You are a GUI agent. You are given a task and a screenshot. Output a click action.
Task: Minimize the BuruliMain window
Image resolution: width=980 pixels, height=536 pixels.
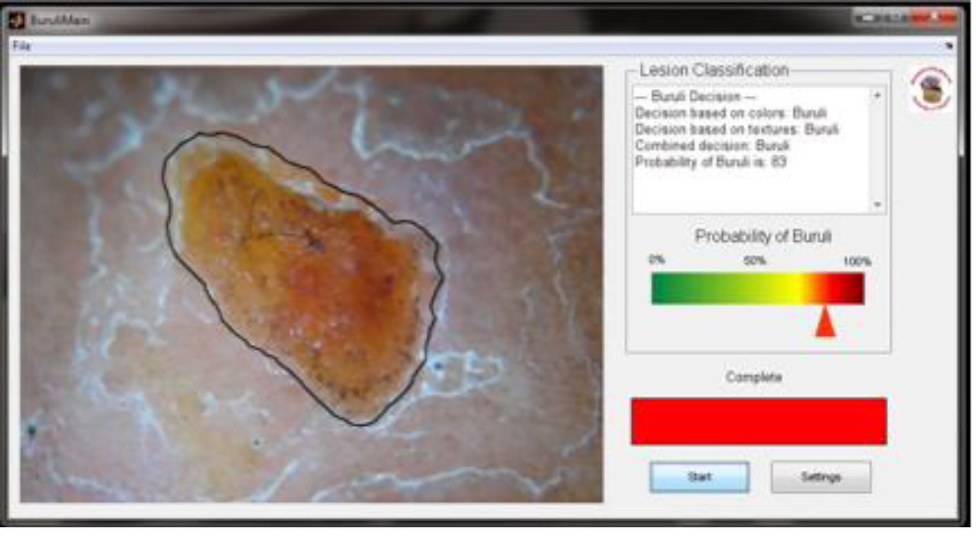(x=868, y=18)
